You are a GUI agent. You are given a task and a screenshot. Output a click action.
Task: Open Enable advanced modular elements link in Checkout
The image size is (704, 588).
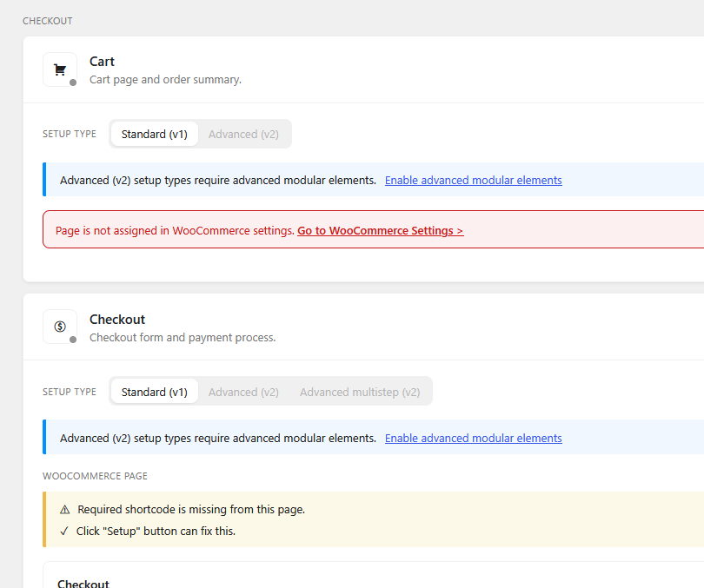tap(473, 439)
